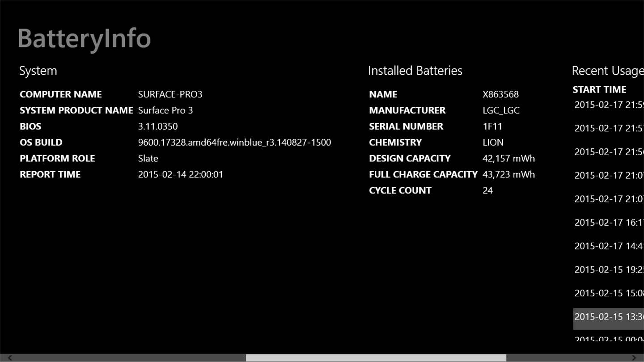Click the PLATFORM ROLE label
644x362 pixels.
tap(57, 159)
